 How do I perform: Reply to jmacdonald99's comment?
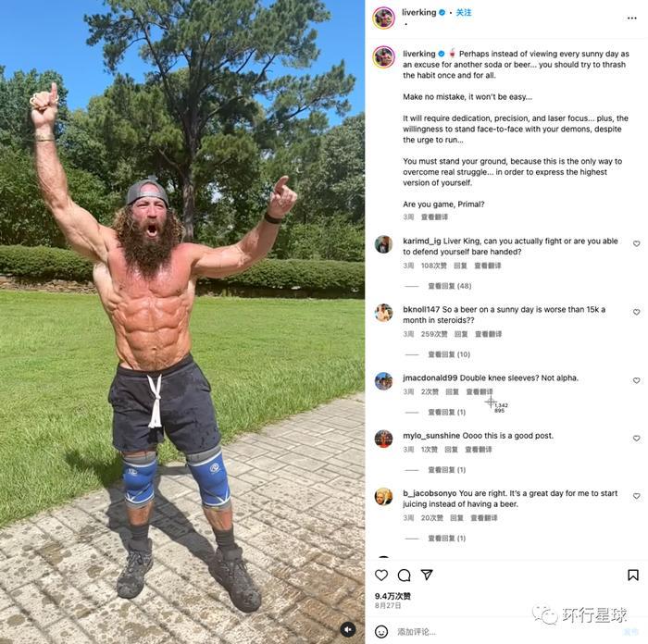[x=452, y=391]
